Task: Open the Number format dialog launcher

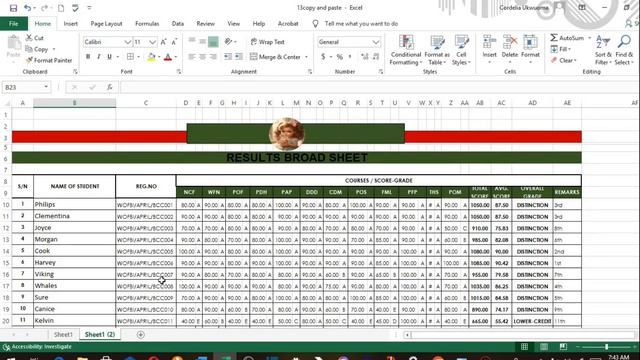Action: tap(381, 72)
